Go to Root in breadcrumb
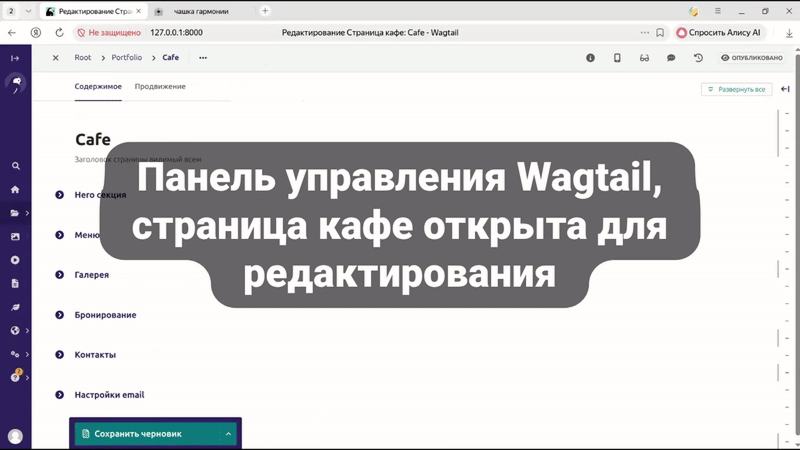The image size is (800, 450). tap(83, 58)
